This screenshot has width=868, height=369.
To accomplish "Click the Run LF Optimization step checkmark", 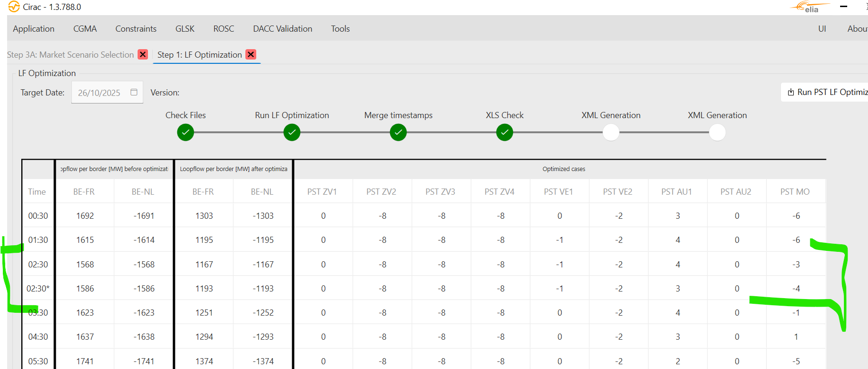I will coord(292,132).
